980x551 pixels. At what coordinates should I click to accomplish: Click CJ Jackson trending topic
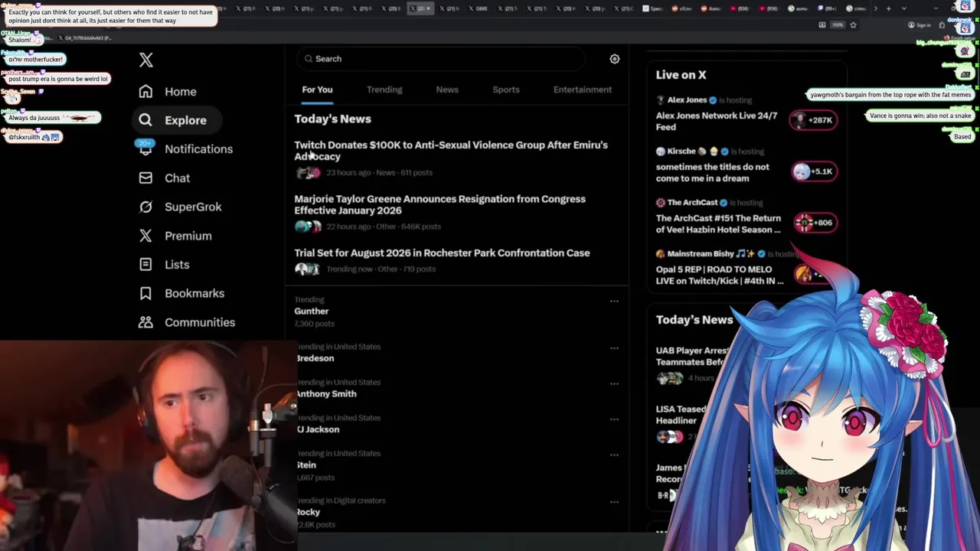click(x=318, y=429)
